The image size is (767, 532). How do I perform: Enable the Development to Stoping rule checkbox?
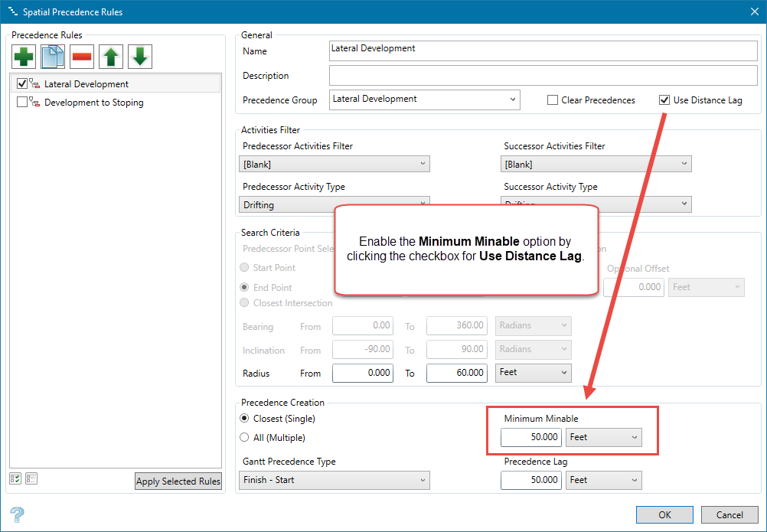tap(22, 103)
